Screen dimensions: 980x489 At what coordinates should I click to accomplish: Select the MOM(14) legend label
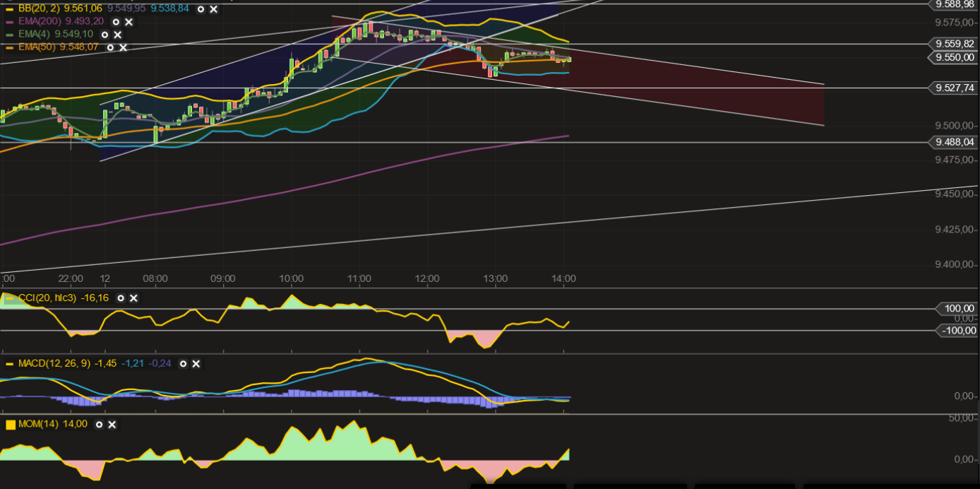(x=40, y=425)
